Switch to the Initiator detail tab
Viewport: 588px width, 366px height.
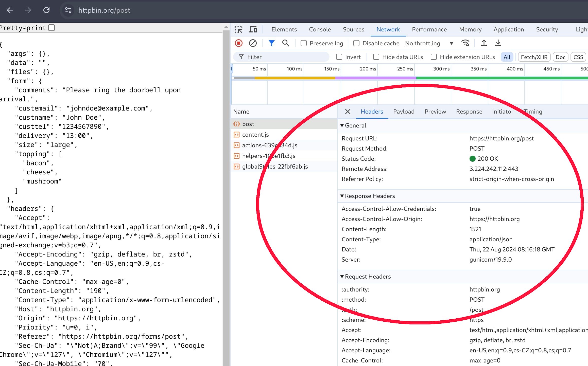[503, 112]
